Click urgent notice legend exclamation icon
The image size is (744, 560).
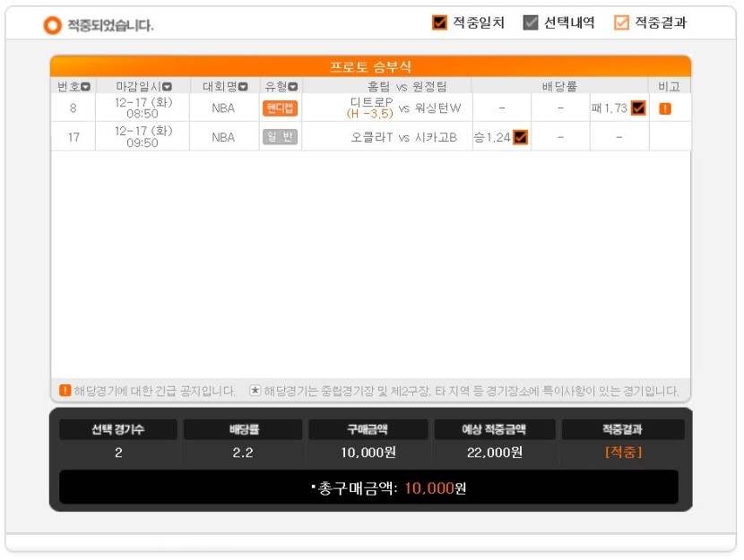65,391
